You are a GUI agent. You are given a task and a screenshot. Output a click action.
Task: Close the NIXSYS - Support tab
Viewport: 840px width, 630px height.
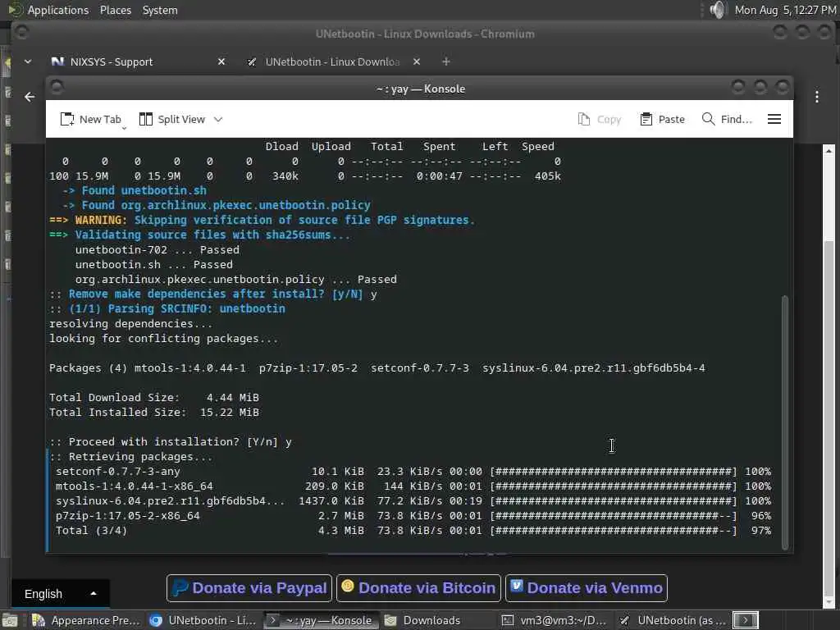221,62
